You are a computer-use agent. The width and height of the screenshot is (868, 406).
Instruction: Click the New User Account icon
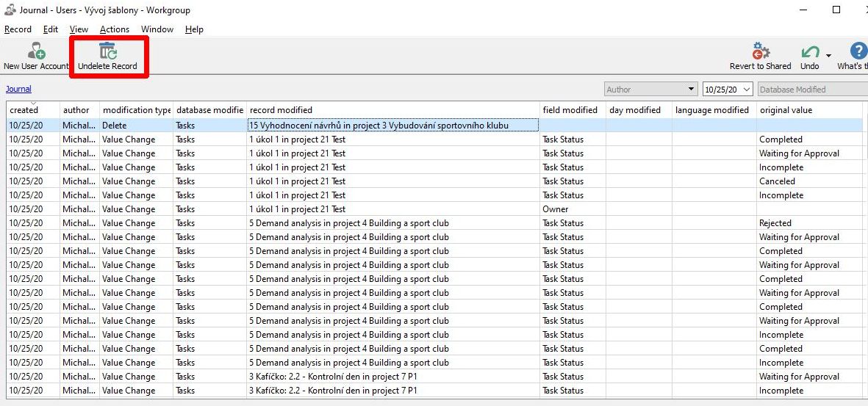pos(36,51)
